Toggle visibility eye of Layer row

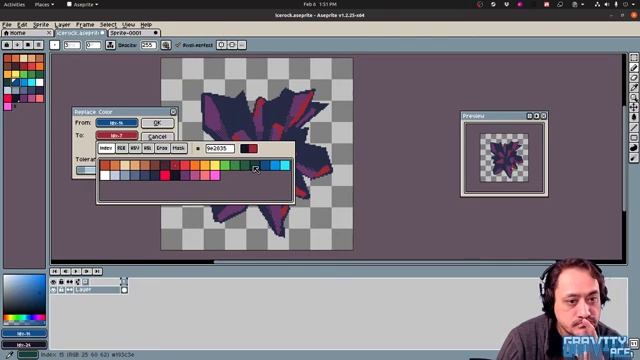[x=53, y=290]
